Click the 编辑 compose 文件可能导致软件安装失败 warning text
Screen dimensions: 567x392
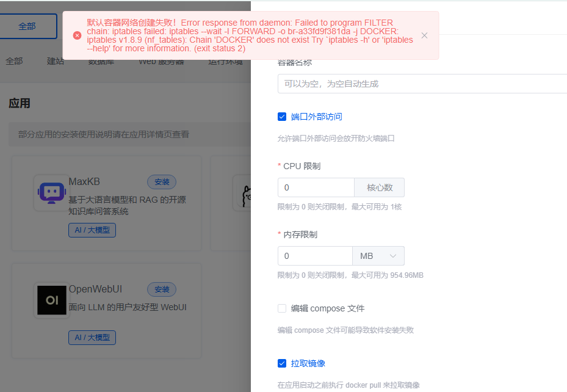click(x=345, y=330)
